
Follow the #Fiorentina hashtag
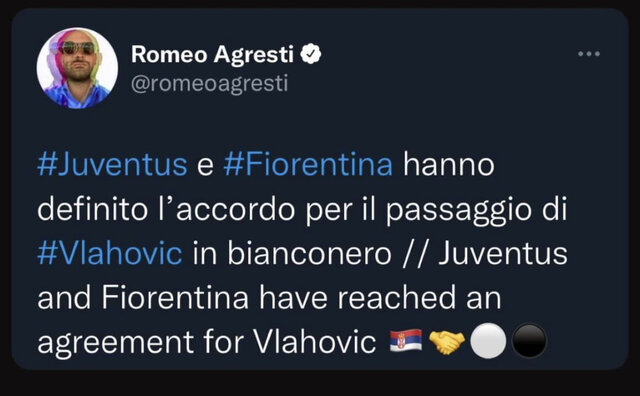click(308, 165)
